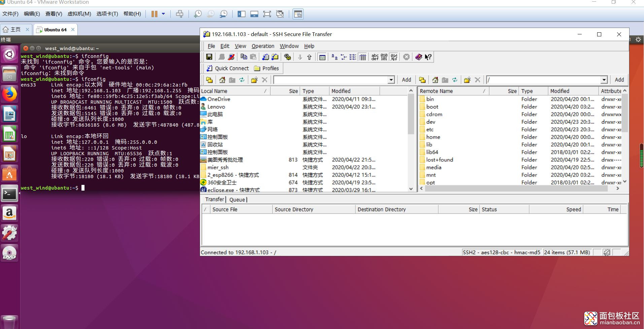Click the Upload arrow icon
Screen dimensions: 644x329
(x=309, y=57)
